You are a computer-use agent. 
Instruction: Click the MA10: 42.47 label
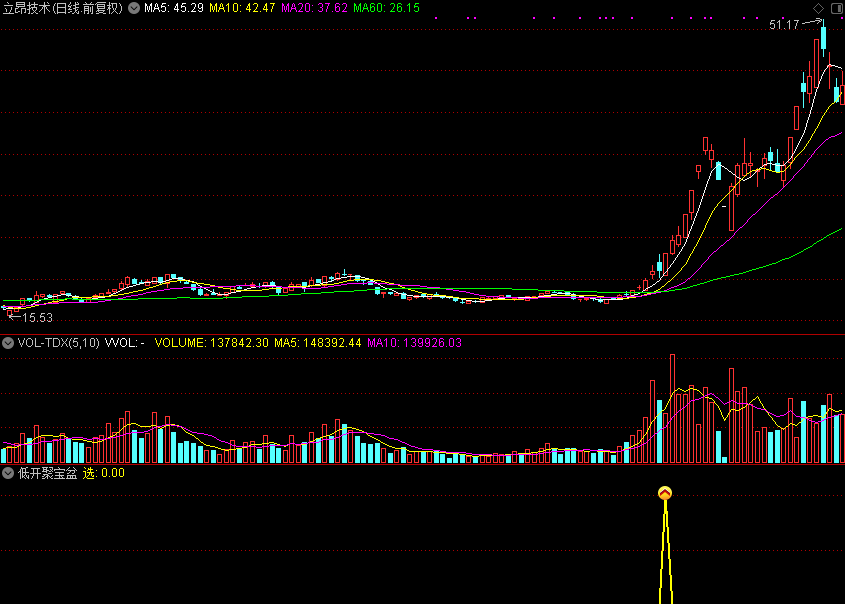point(242,8)
